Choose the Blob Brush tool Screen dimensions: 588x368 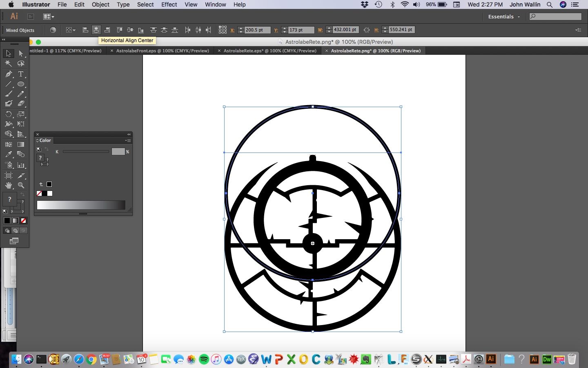tap(9, 103)
